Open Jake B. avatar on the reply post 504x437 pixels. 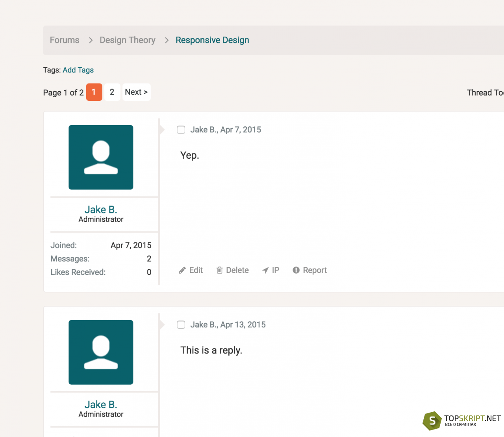click(101, 352)
